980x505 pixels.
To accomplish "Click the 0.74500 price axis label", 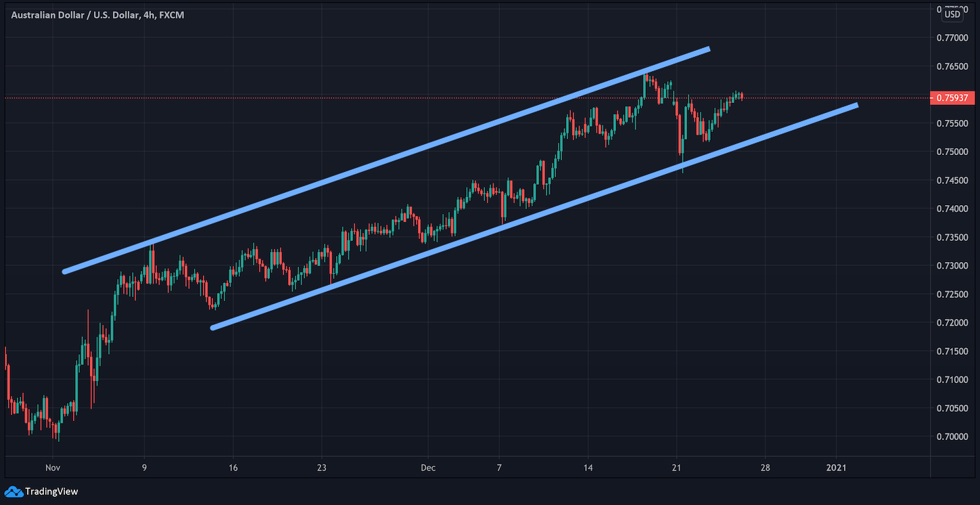I will pyautogui.click(x=952, y=180).
